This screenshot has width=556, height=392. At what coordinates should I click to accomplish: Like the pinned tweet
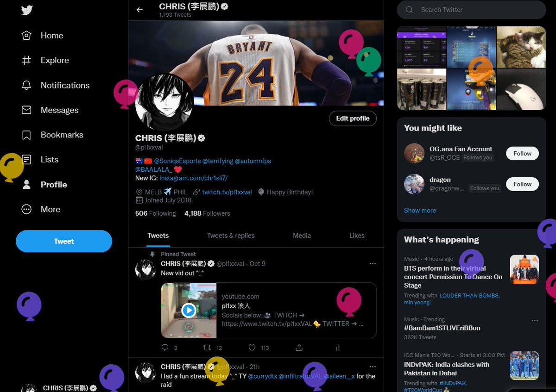click(252, 348)
